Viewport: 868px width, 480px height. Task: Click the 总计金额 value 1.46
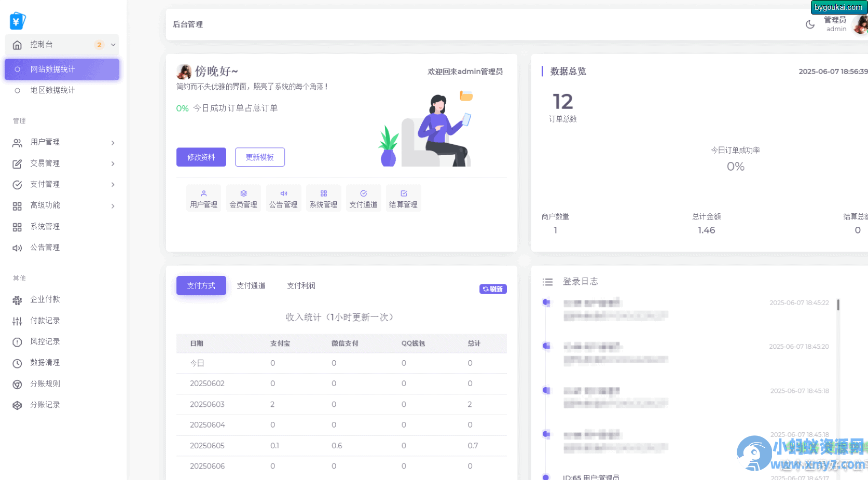[706, 230]
